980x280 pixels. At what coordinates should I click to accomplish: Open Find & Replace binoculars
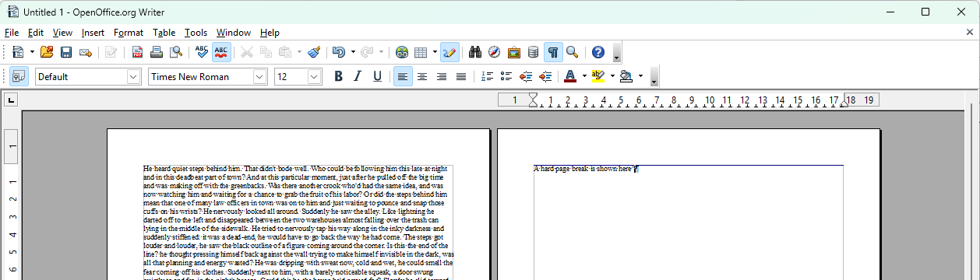click(474, 52)
